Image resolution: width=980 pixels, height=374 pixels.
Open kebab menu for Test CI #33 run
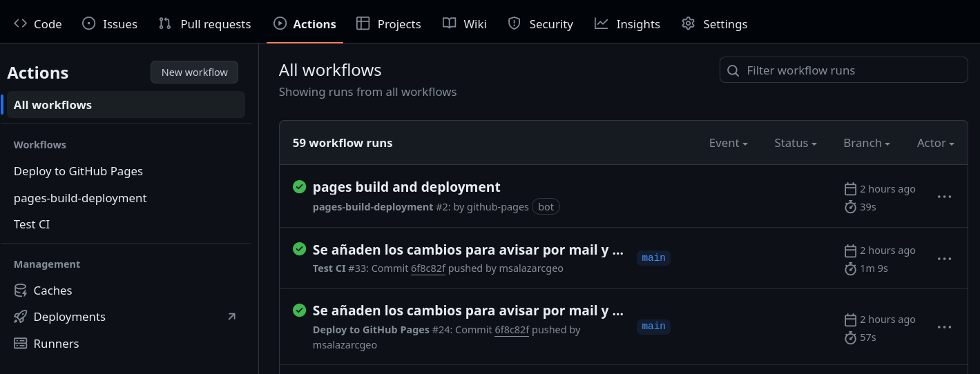[x=944, y=259]
